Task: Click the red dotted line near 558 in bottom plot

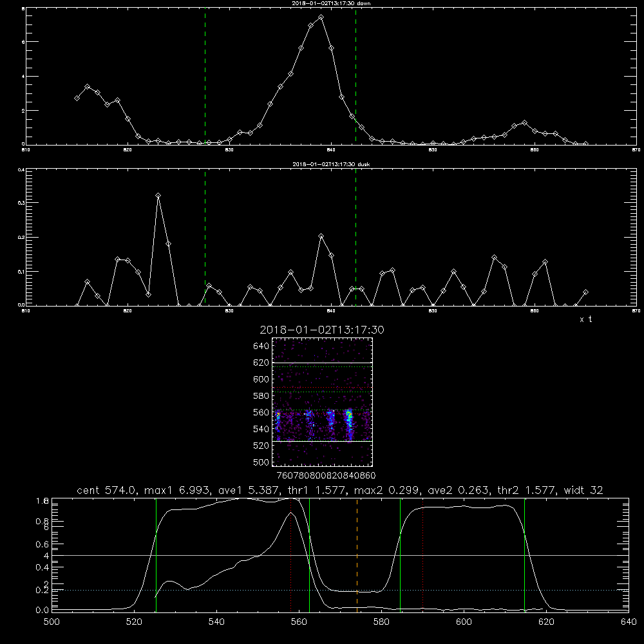Action: click(x=291, y=555)
